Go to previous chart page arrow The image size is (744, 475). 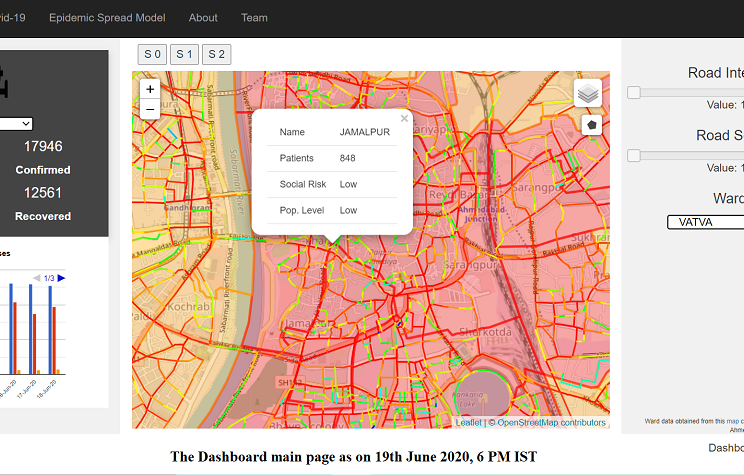38,278
